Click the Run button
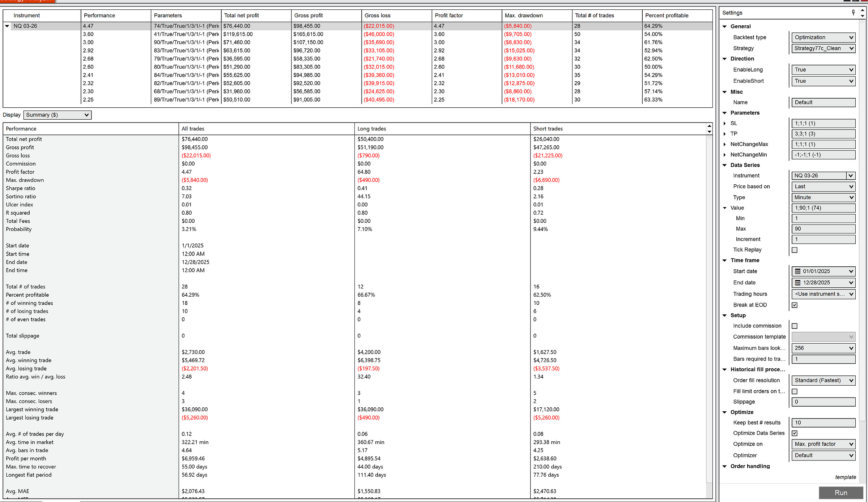Viewport: 868px width, 502px height. [x=841, y=493]
